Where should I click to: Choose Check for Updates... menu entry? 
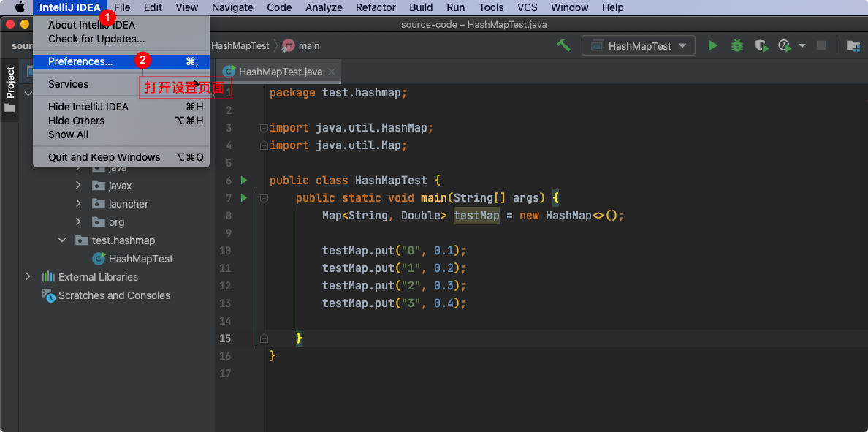click(121, 39)
